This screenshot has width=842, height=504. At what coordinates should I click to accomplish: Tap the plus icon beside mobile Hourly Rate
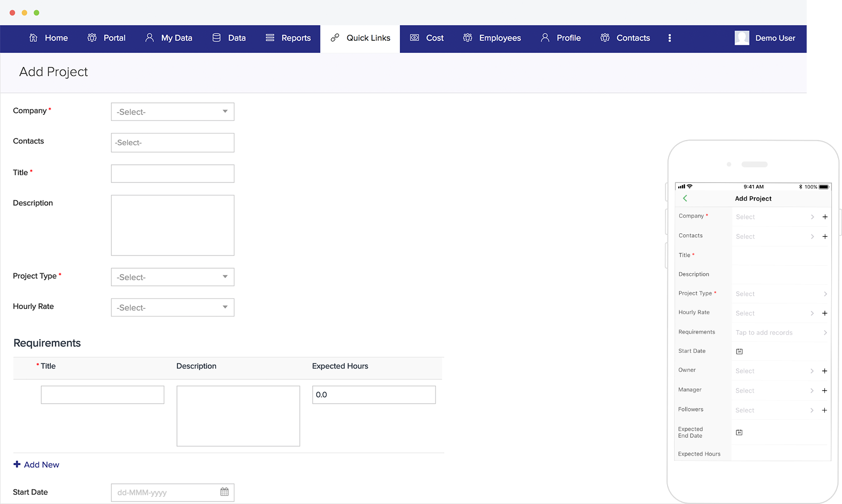coord(824,313)
